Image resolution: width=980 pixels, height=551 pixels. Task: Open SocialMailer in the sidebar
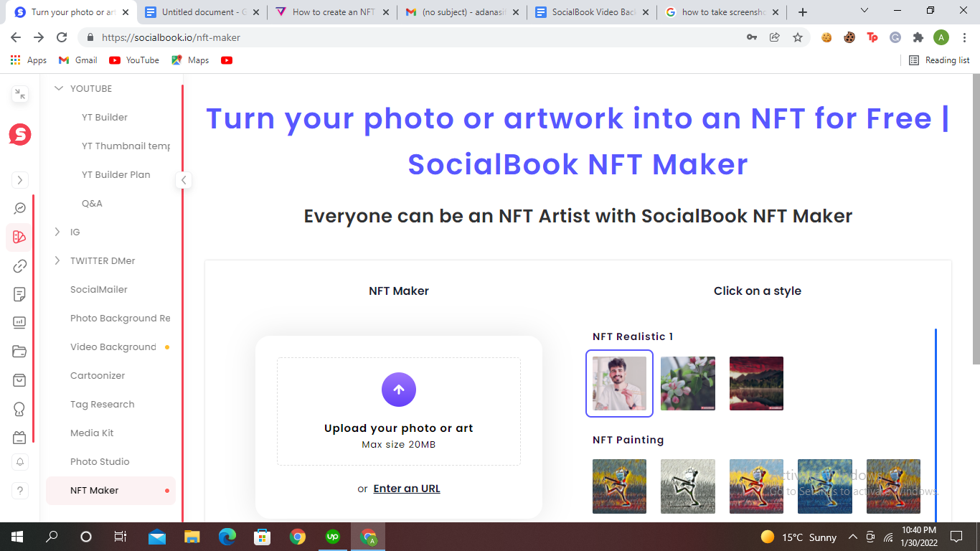(99, 289)
